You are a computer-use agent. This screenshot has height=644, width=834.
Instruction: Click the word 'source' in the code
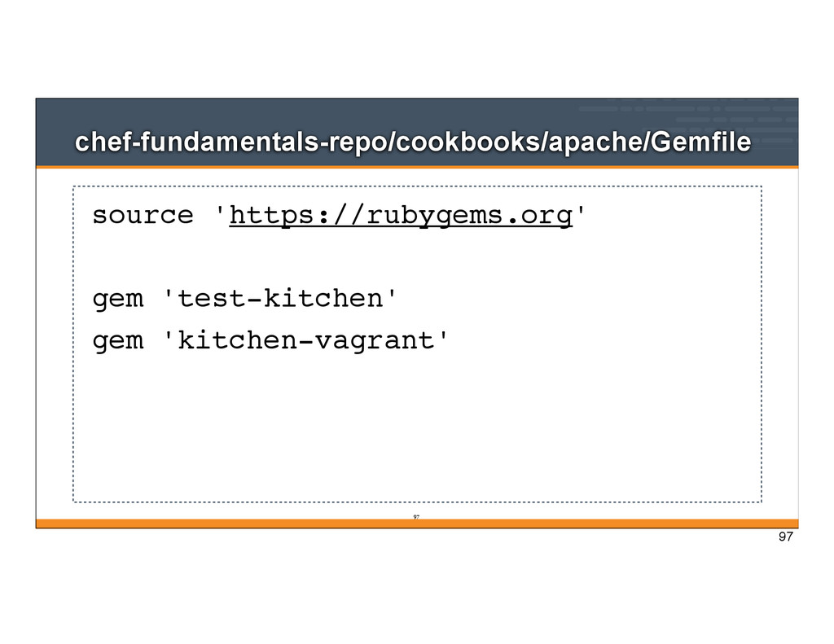point(143,216)
